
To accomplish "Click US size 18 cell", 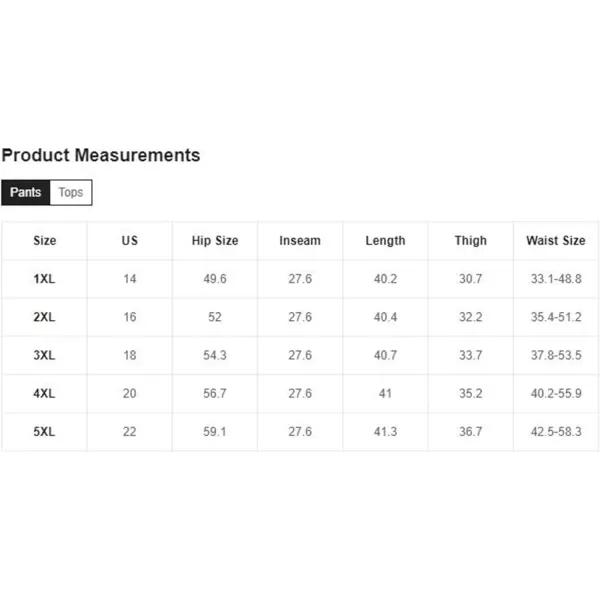I will click(130, 355).
